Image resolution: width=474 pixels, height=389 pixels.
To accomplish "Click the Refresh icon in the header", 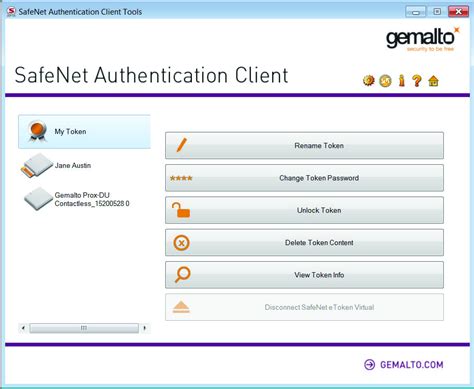I will pyautogui.click(x=385, y=81).
